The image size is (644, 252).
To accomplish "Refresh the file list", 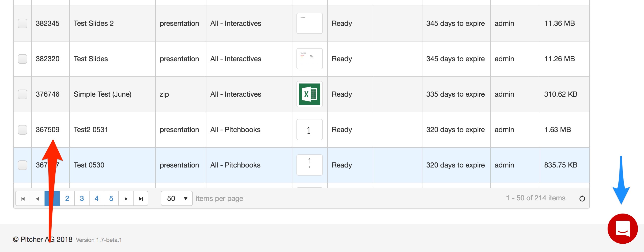I will [582, 199].
